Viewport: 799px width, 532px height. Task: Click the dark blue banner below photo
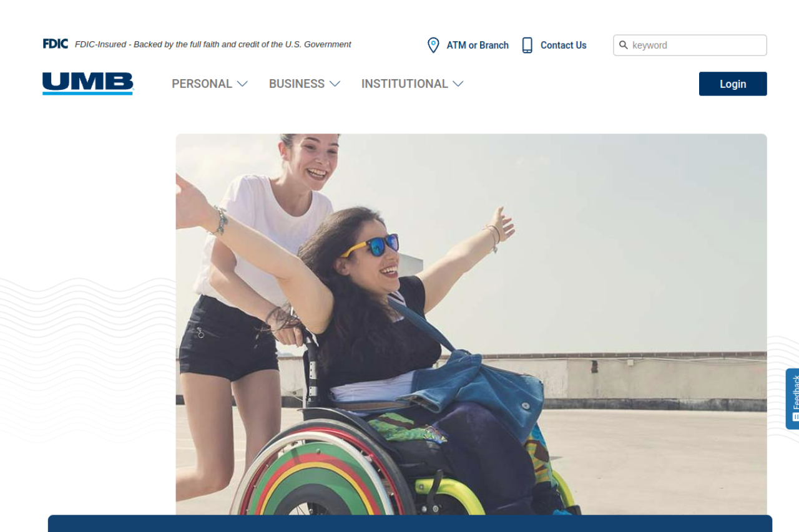point(410,523)
